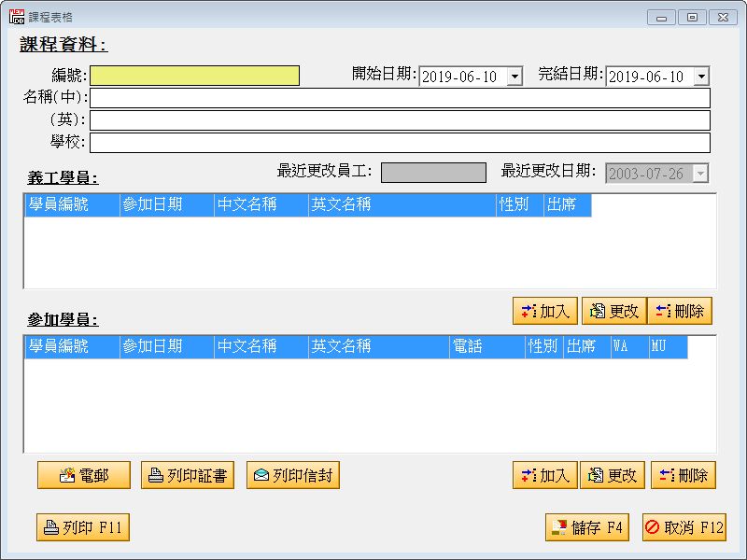747x560 pixels.
Task: Click 參加學員 table 參加日期 column header
Action: 167,346
